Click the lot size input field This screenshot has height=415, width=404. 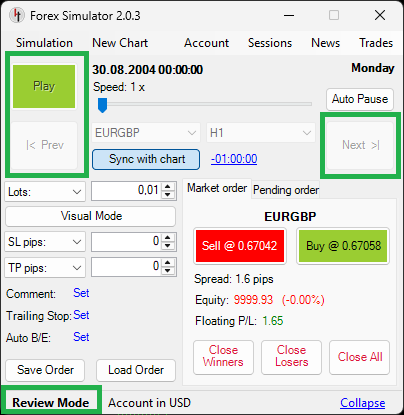127,191
